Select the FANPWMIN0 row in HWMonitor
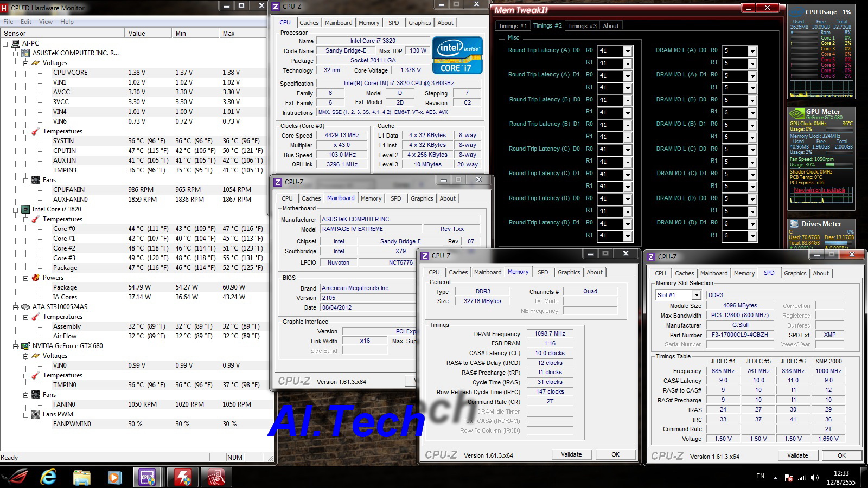 pos(133,424)
